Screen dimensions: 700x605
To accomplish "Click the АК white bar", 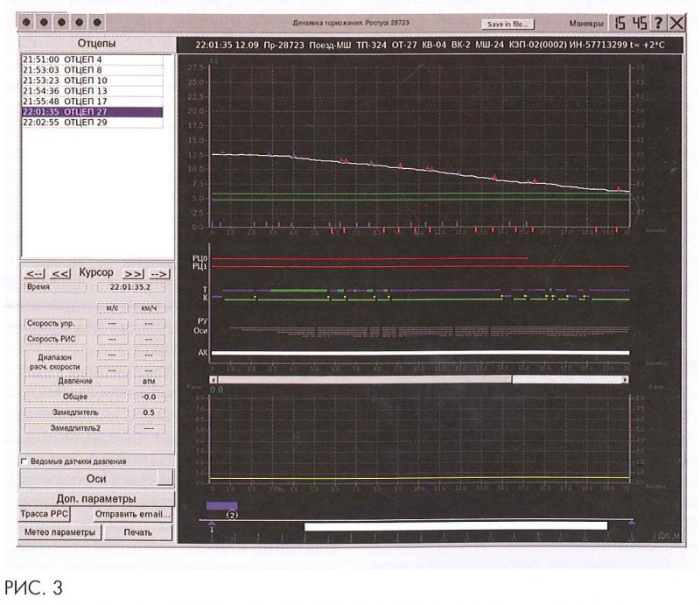I will (x=421, y=353).
